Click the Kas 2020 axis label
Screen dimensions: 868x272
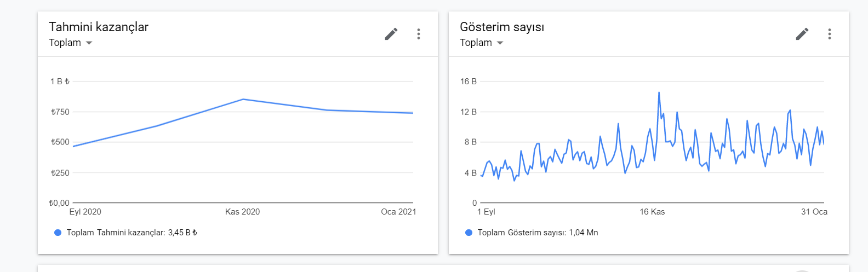tap(242, 212)
